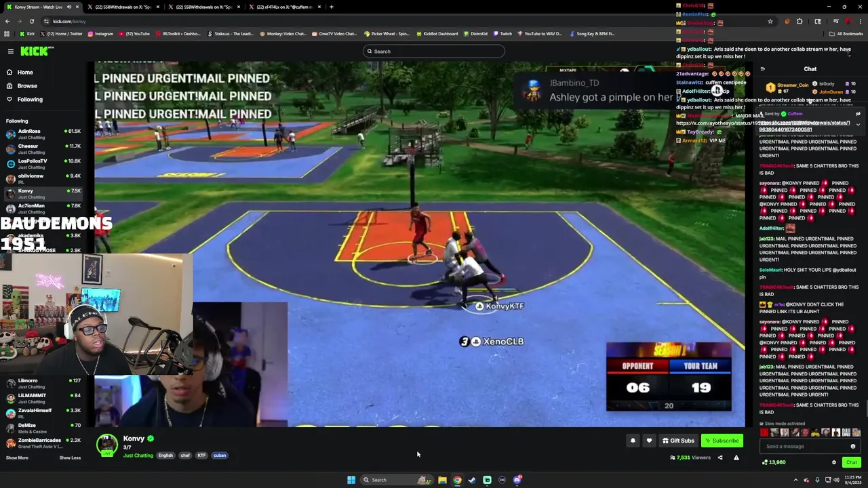This screenshot has height=488, width=868.
Task: Open the emoji picker in chat
Action: click(x=853, y=446)
